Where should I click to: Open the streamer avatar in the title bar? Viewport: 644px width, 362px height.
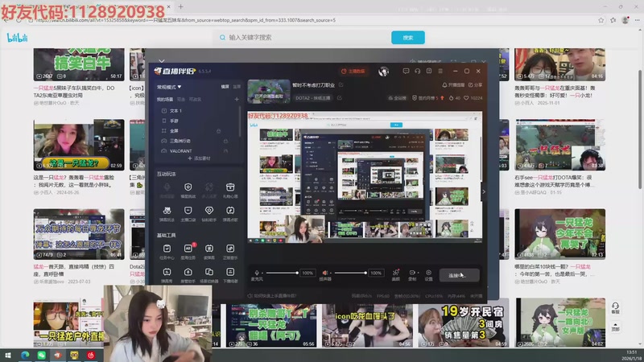pos(384,72)
